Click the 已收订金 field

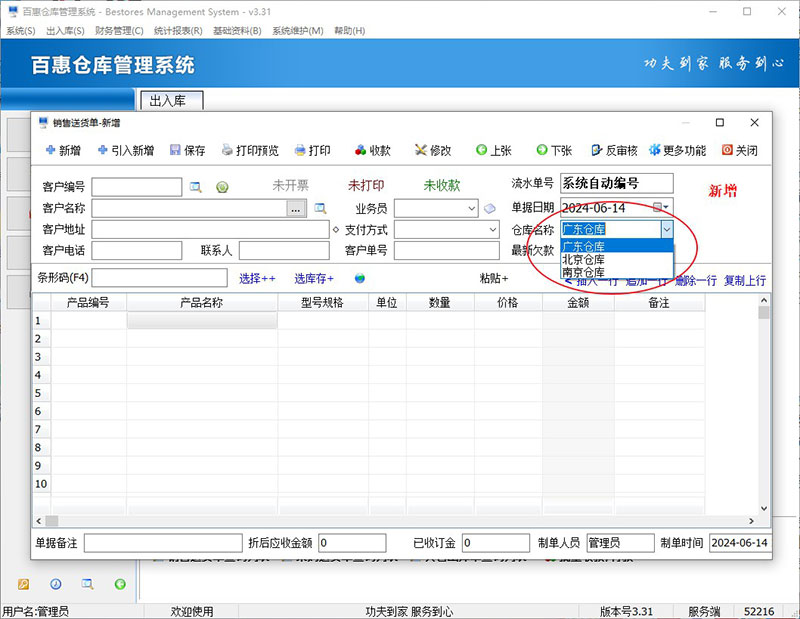pos(495,543)
